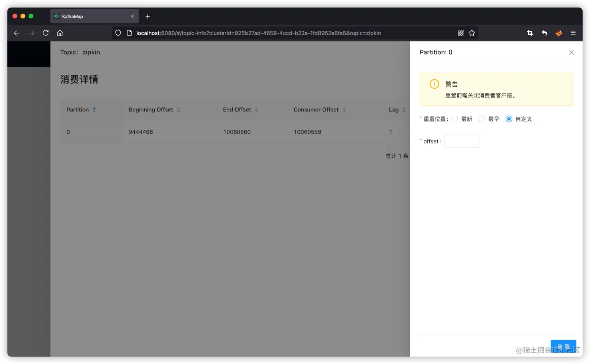This screenshot has width=590, height=364.
Task: Click the browser home icon
Action: pos(60,33)
